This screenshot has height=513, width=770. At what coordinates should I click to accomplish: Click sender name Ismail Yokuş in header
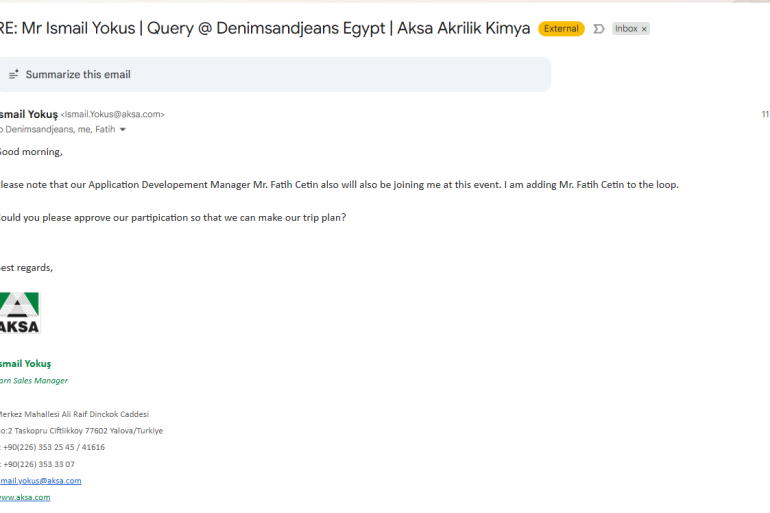click(x=28, y=114)
